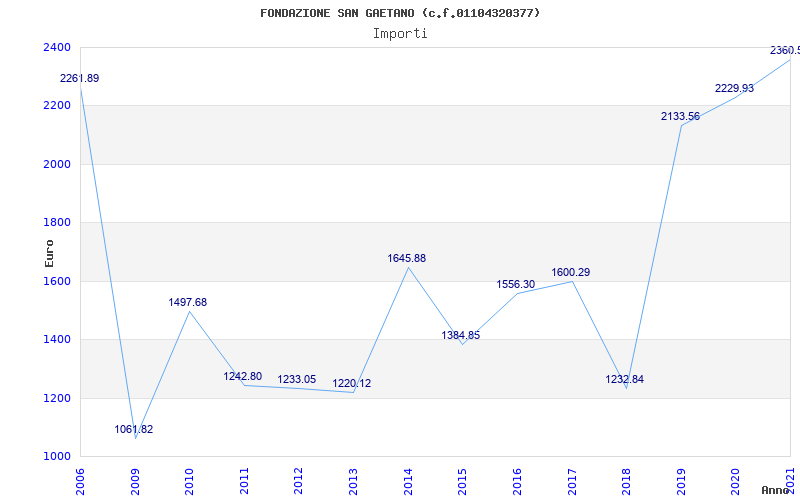
Task: Click x-axis year 2009
Action: [135, 481]
